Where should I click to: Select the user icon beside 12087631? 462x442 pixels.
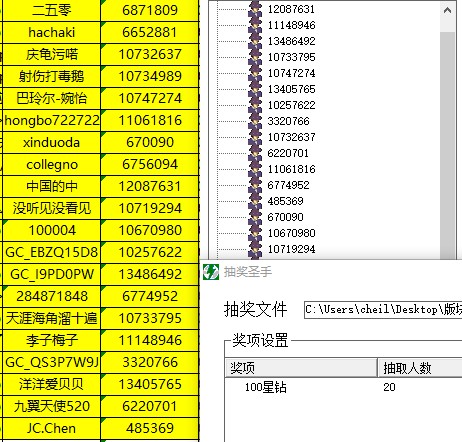click(x=255, y=9)
